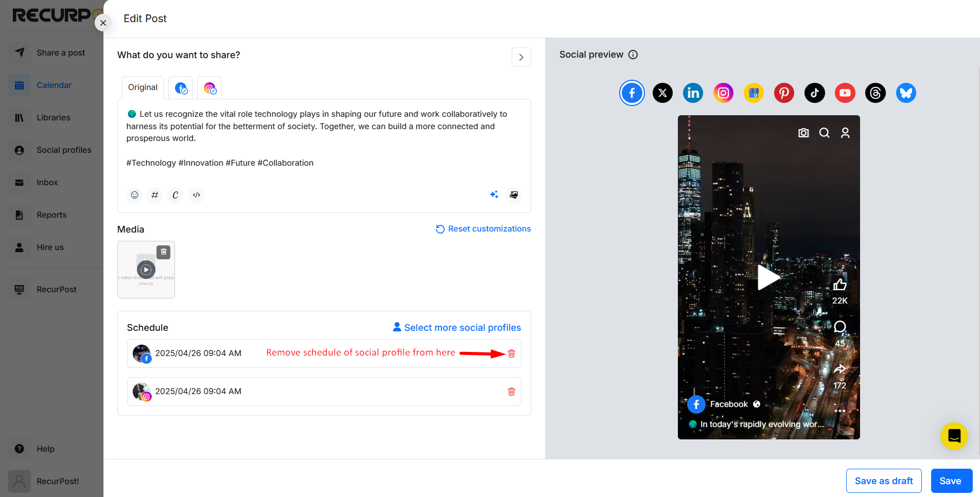Click the Instagram schedule date 2025/04/26

coord(198,392)
